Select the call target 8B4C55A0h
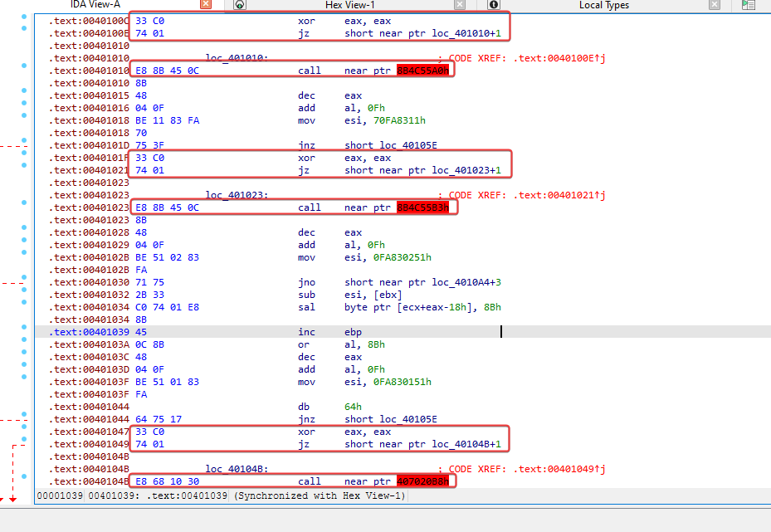The image size is (771, 532). point(423,71)
